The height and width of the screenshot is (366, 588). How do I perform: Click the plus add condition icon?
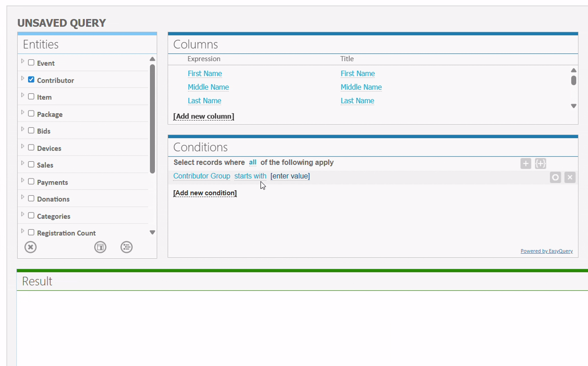525,164
